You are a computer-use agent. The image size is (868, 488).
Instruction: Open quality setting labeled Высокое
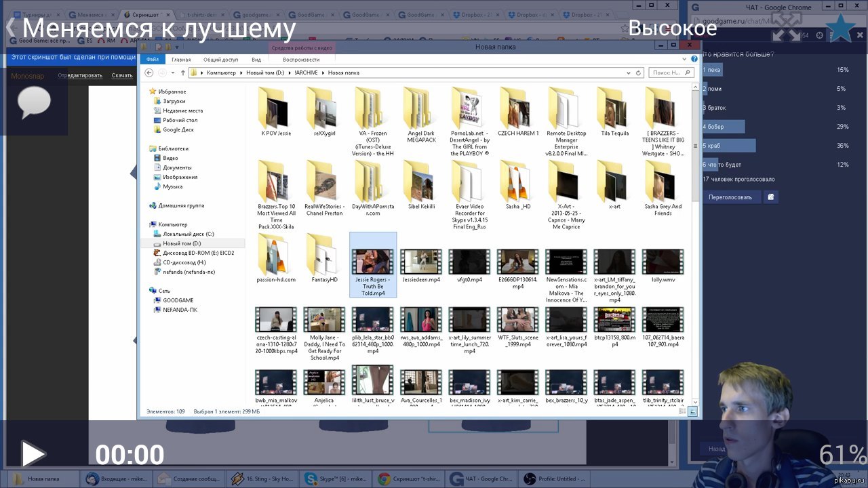coord(672,28)
